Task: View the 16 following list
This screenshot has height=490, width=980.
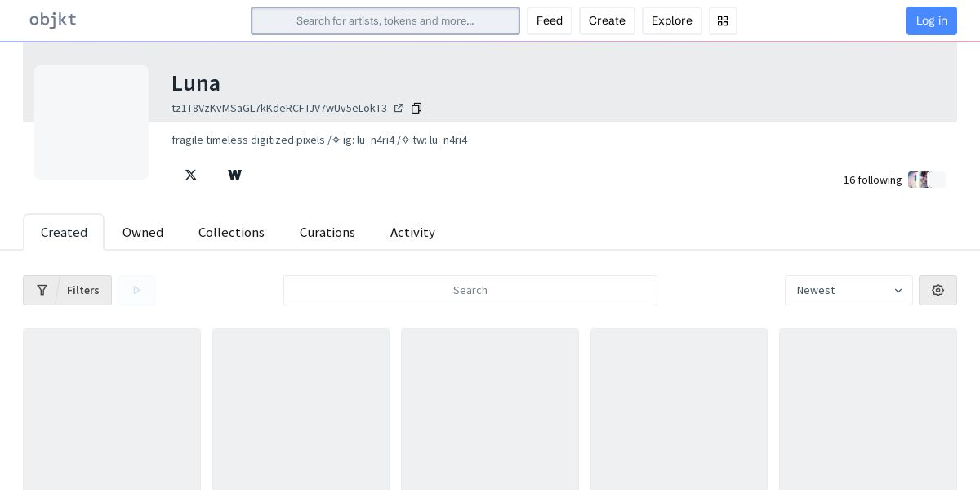Action: pos(872,180)
